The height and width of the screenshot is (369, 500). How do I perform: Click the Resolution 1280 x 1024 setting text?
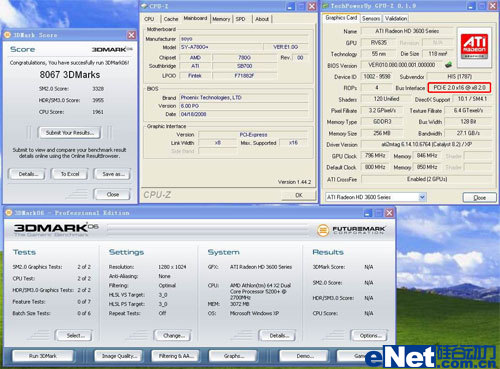pyautogui.click(x=172, y=267)
